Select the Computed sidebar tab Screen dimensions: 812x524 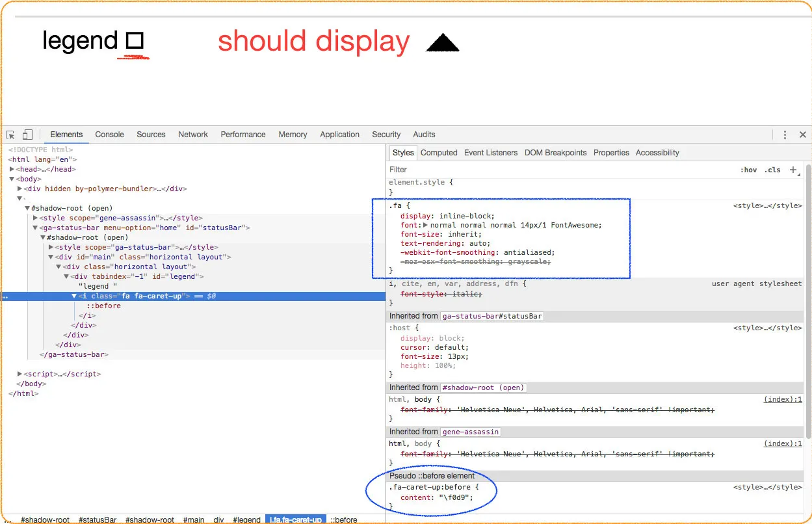[439, 153]
